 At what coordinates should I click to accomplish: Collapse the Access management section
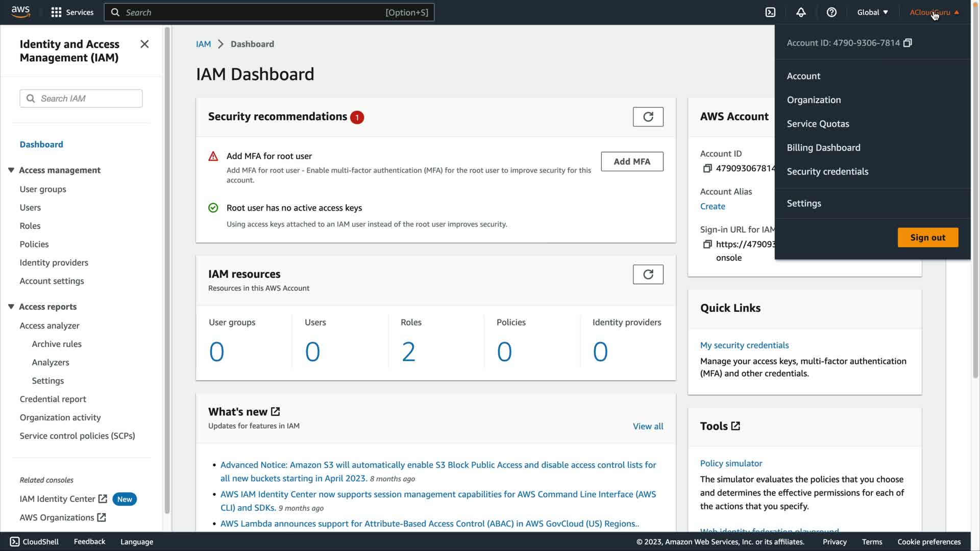click(11, 170)
